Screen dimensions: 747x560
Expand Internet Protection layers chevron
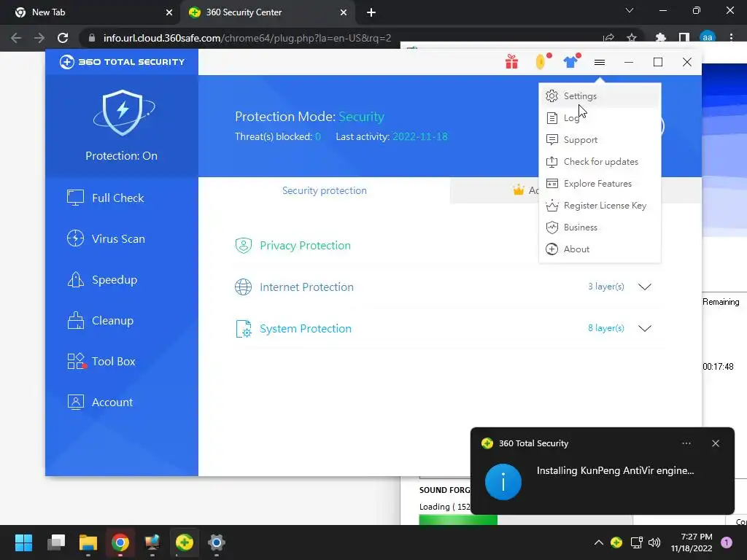coord(645,287)
